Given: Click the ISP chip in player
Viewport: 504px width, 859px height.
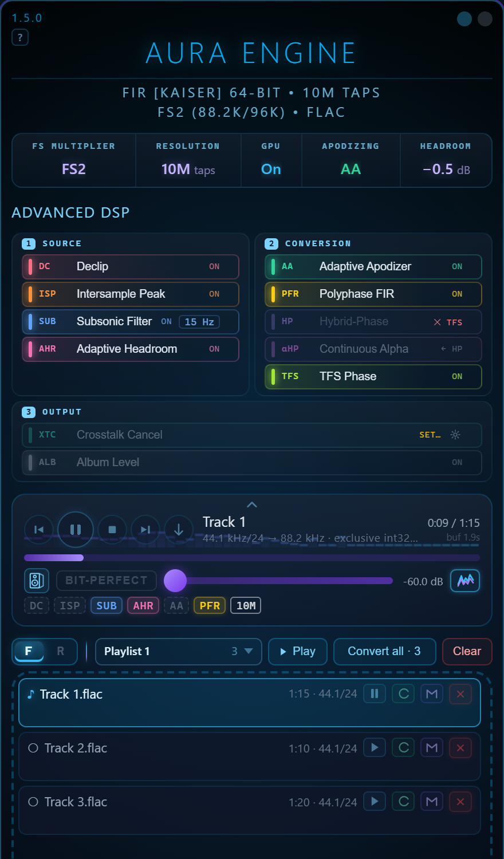Looking at the screenshot, I should 70,605.
